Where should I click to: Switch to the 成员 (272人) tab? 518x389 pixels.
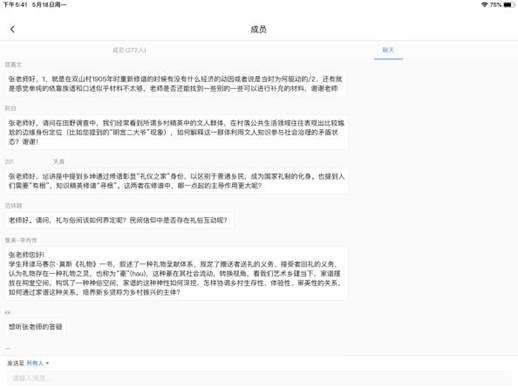(129, 50)
